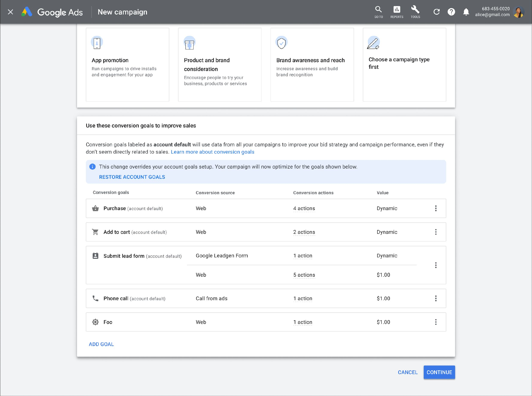Open the notifications bell icon
Screen dimensions: 532x396
coord(466,12)
